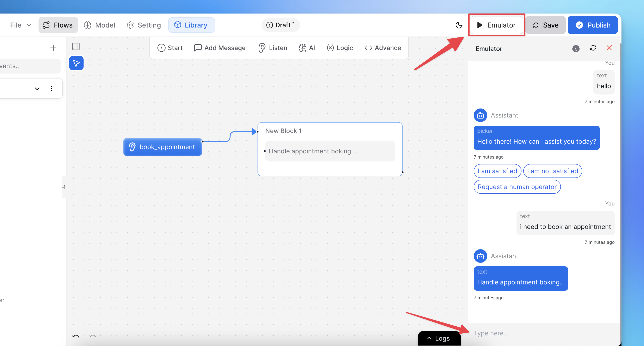Select the New Block 1 title
Viewport: 644px width, 346px height.
click(x=283, y=131)
